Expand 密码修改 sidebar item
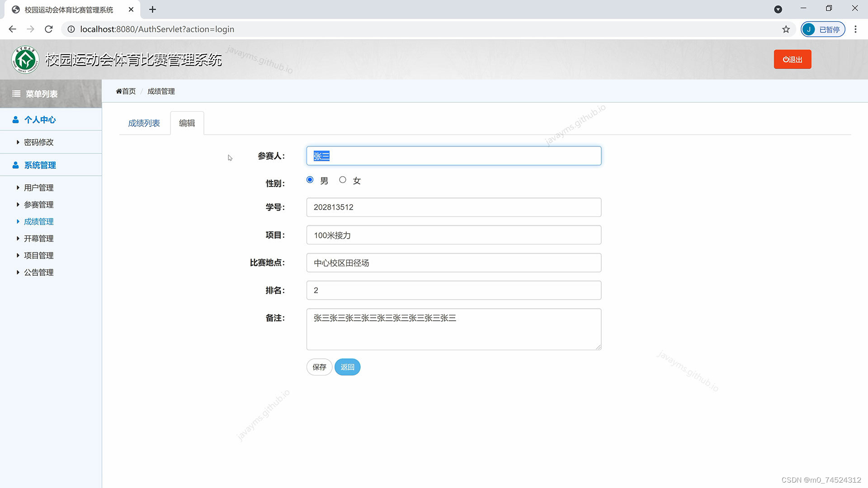Image resolution: width=868 pixels, height=488 pixels. (x=38, y=142)
